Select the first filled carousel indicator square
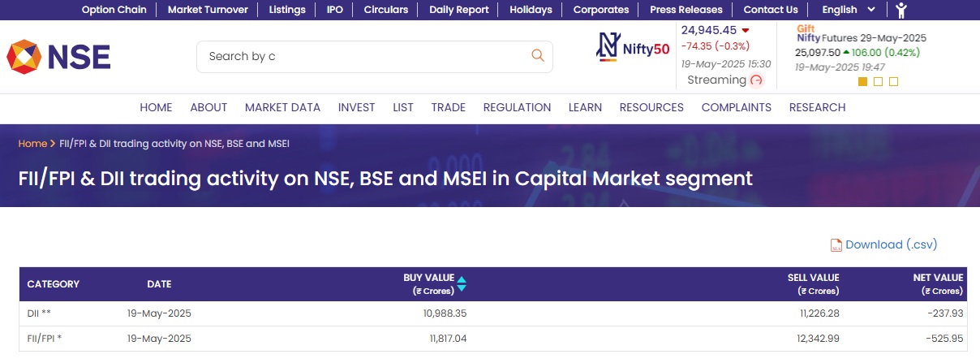980x363 pixels. (x=862, y=81)
